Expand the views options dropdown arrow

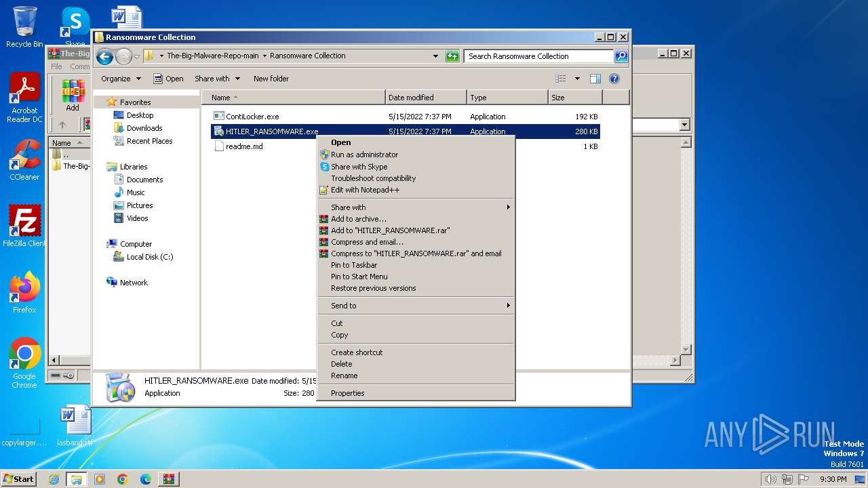coord(577,79)
